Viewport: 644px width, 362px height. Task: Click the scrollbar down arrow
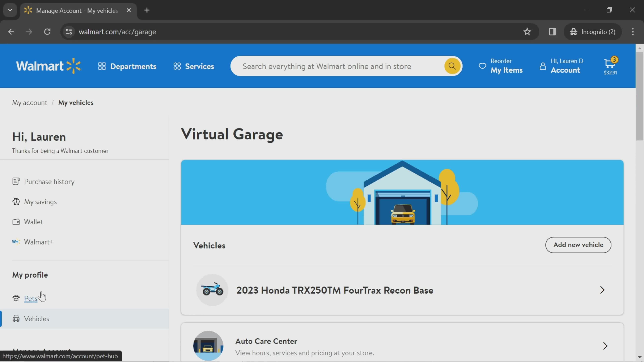[640, 357]
